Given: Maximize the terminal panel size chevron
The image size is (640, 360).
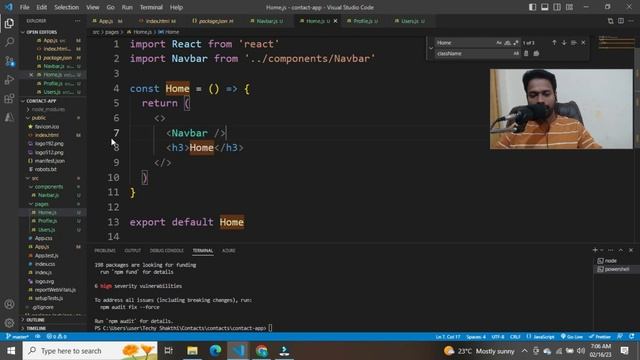Looking at the screenshot, I should [x=621, y=250].
